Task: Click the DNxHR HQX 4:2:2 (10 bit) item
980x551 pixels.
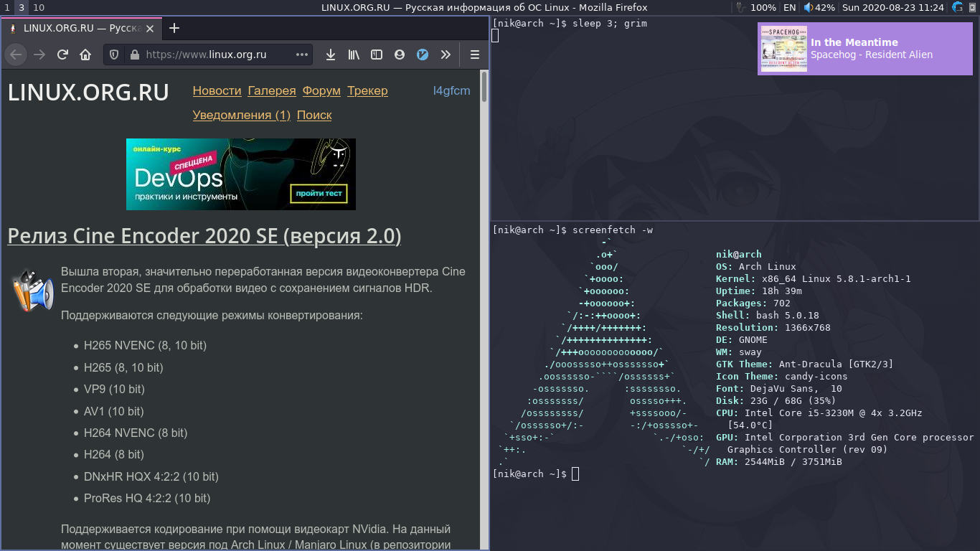Action: tap(151, 476)
